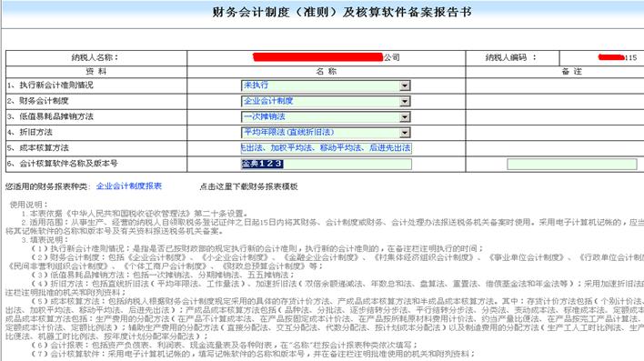Screen dimensions: 644x361
Task: Open the 财务会计制度 dropdown showing 企业会计制度
Action: (x=326, y=101)
